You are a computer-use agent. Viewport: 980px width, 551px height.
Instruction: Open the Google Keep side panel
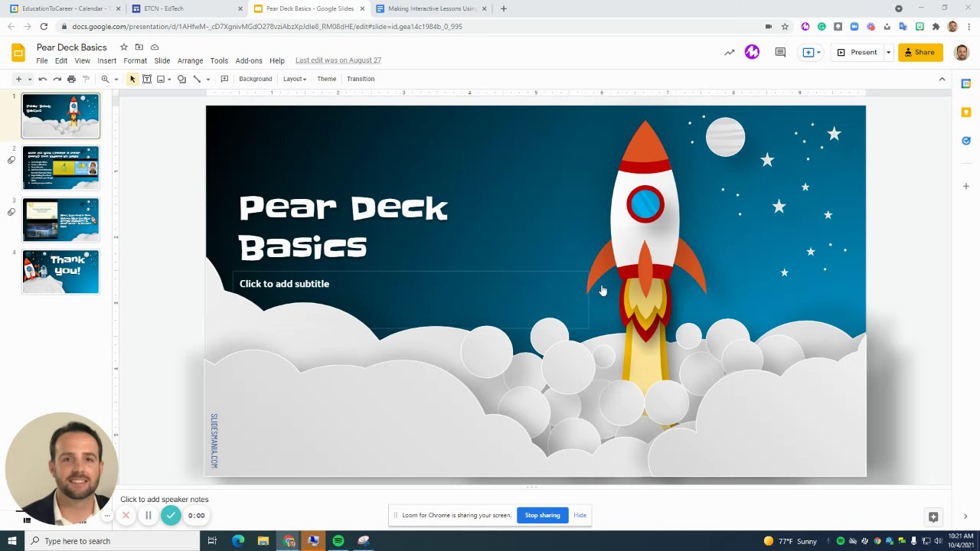(966, 112)
